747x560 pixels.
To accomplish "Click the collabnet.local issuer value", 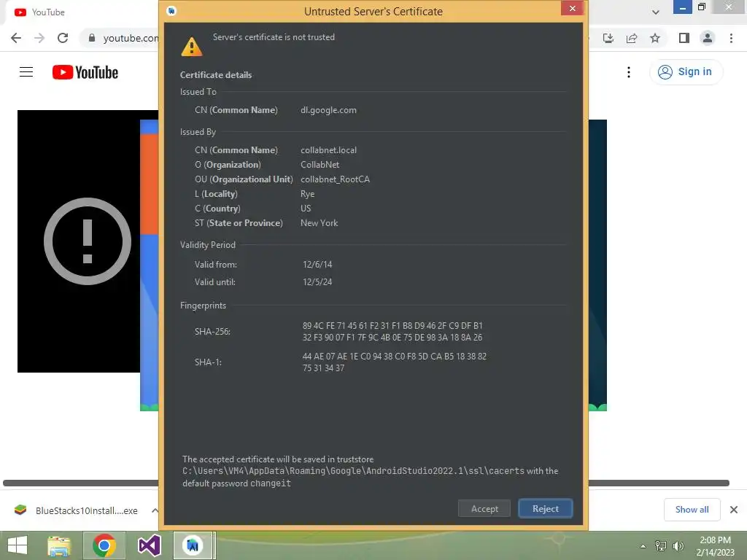I will pos(328,150).
